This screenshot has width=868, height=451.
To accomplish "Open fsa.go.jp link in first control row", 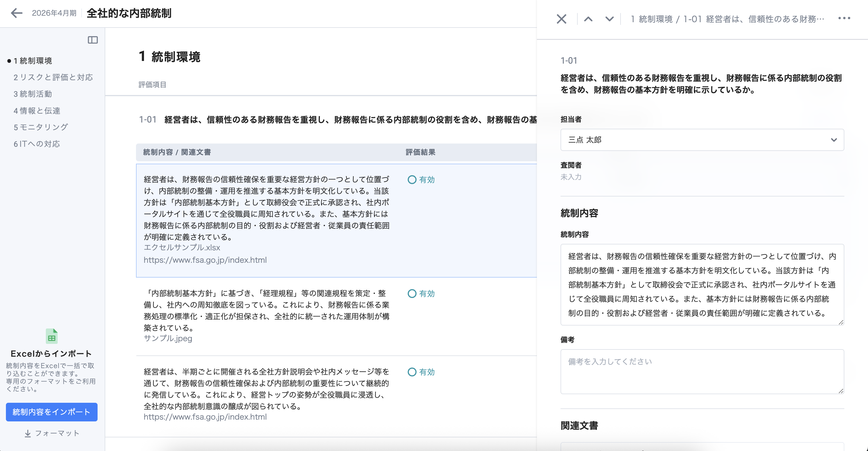I will tap(205, 260).
